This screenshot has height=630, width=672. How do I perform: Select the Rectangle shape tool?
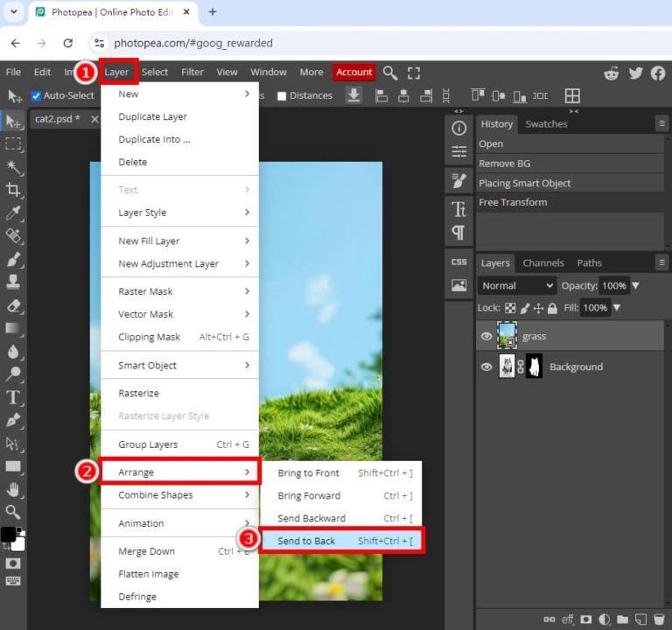pyautogui.click(x=13, y=466)
